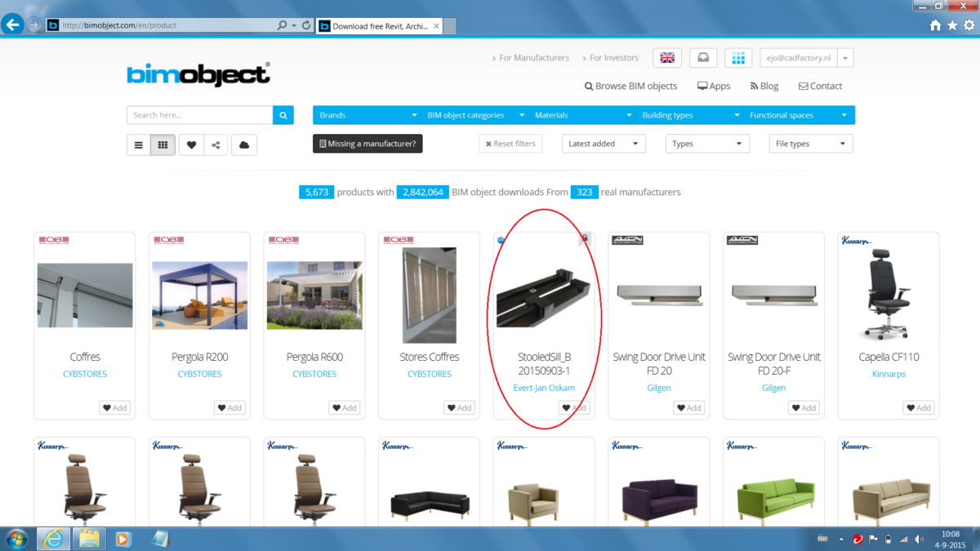This screenshot has height=551, width=980.
Task: Click the magnifier search button
Action: tap(283, 115)
